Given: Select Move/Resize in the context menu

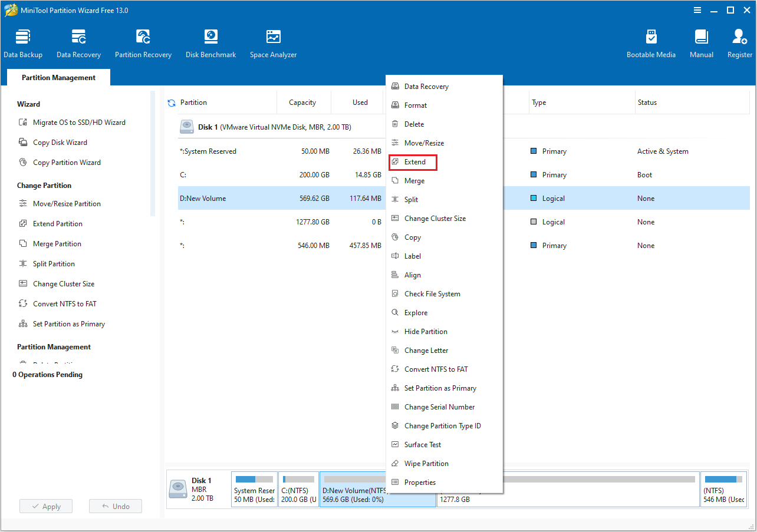Looking at the screenshot, I should (x=444, y=143).
